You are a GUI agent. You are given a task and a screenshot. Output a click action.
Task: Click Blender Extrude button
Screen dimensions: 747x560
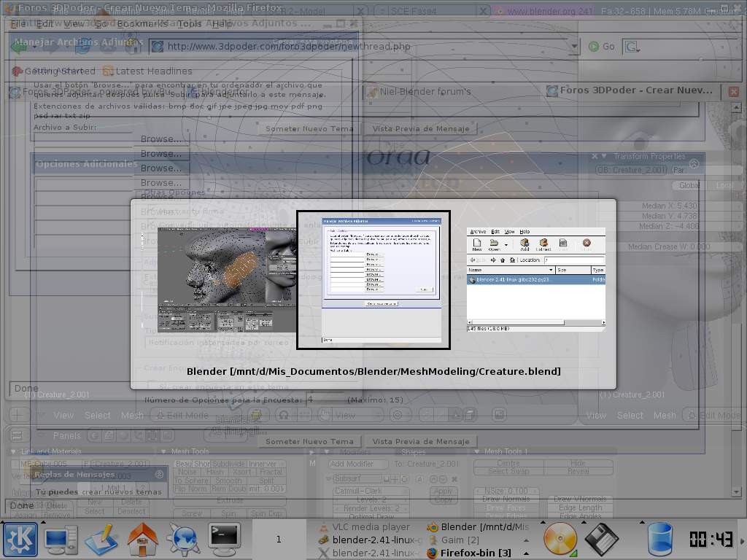pyautogui.click(x=230, y=500)
